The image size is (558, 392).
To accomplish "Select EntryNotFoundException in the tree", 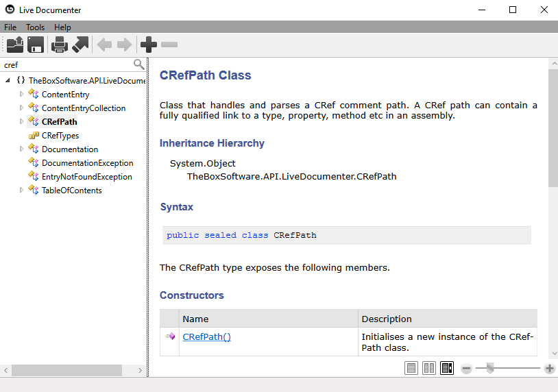I will (87, 177).
